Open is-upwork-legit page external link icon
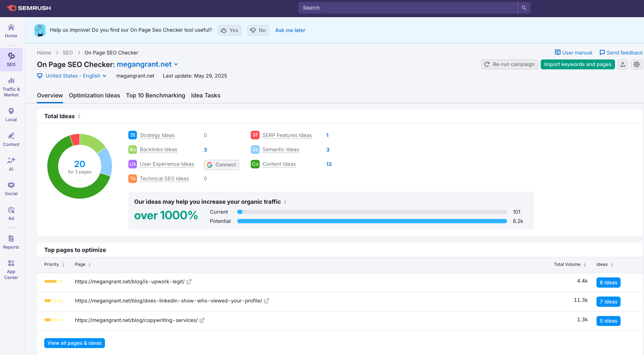This screenshot has width=644, height=355. pos(189,282)
